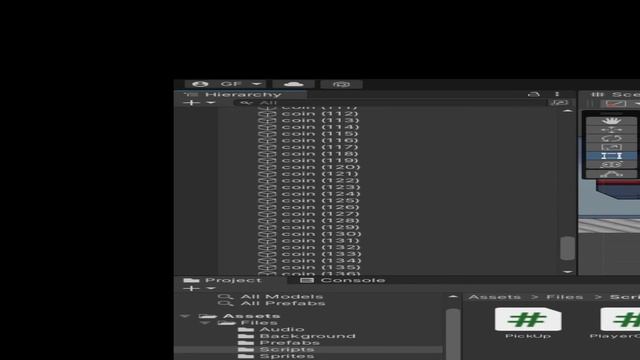Open the version control toolbar button
Image resolution: width=640 pixels, height=360 pixels.
click(x=341, y=84)
